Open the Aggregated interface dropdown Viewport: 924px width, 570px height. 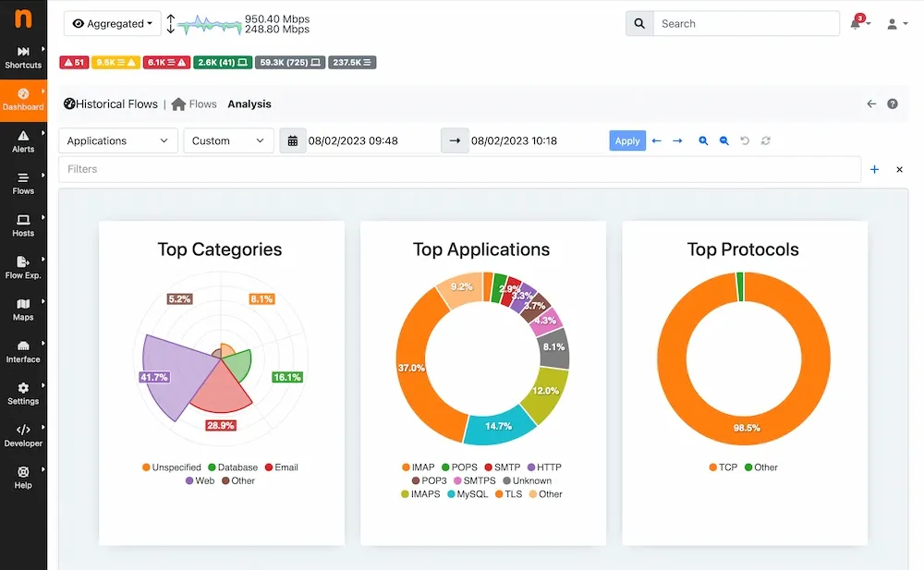point(112,23)
